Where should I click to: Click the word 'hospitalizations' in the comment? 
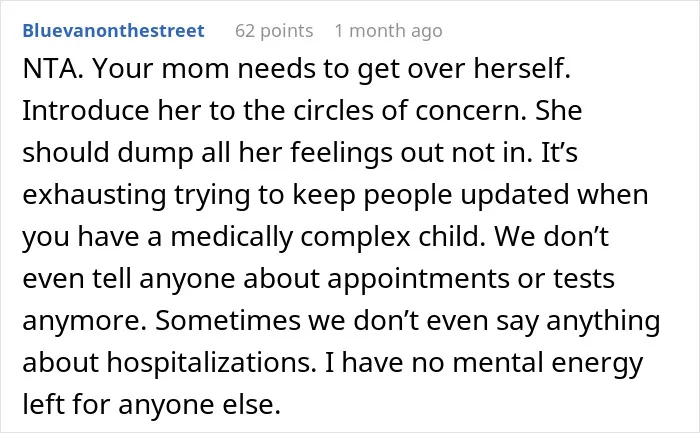pos(209,363)
